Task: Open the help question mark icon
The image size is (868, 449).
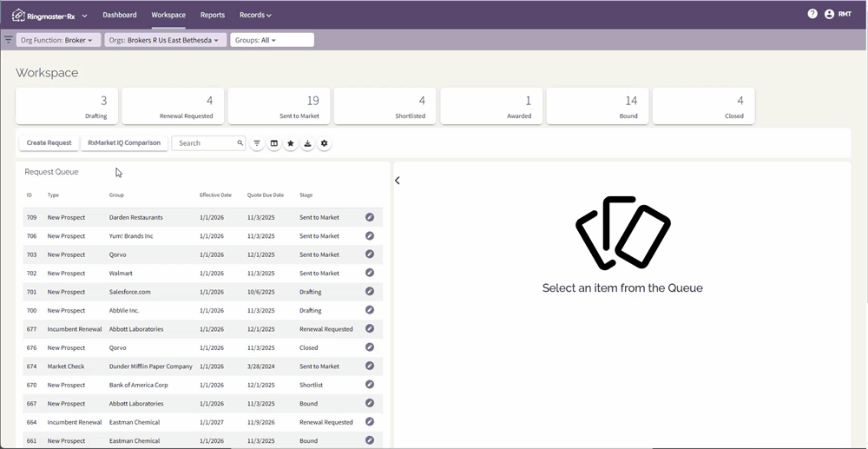Action: [x=812, y=14]
